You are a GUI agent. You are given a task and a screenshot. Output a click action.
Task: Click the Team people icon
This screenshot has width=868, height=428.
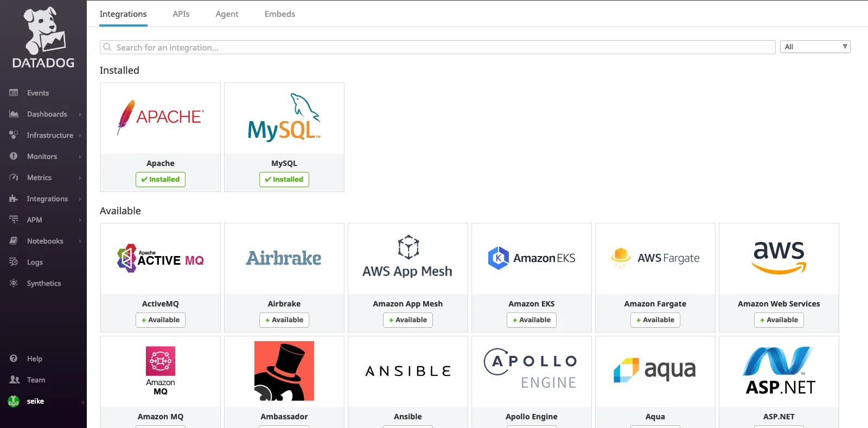(x=15, y=380)
